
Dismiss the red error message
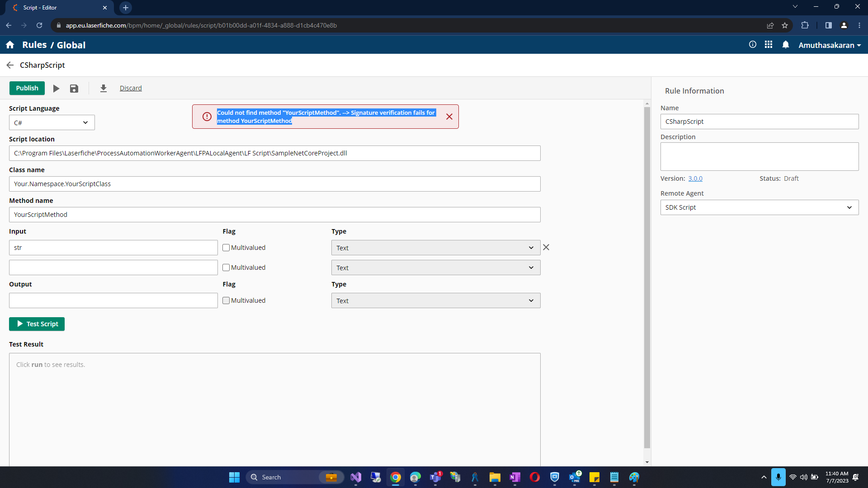[449, 117]
